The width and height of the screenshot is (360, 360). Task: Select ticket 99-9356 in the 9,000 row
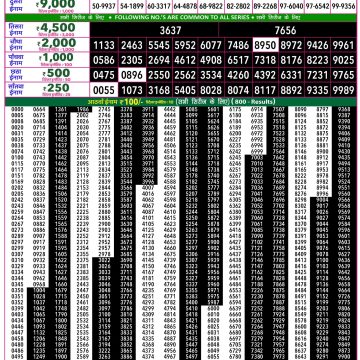(x=343, y=6)
